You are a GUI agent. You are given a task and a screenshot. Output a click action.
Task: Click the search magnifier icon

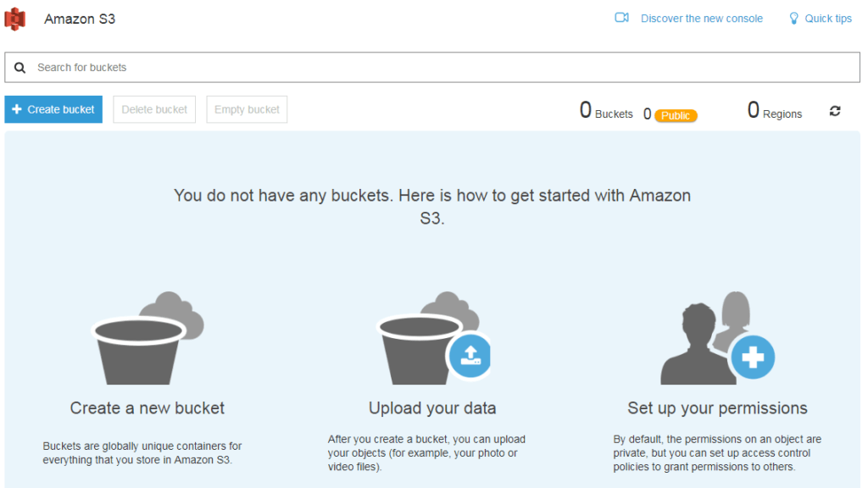(19, 67)
